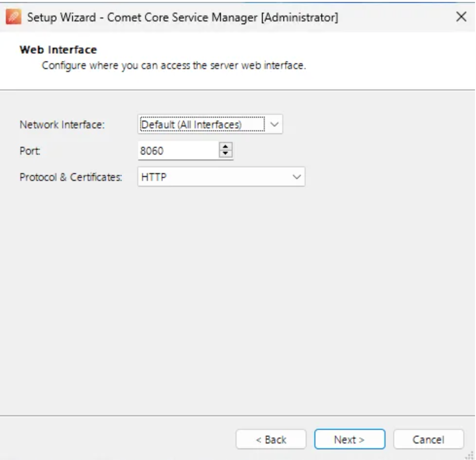Close the Setup Wizard window
The height and width of the screenshot is (460, 476).
coord(461,17)
